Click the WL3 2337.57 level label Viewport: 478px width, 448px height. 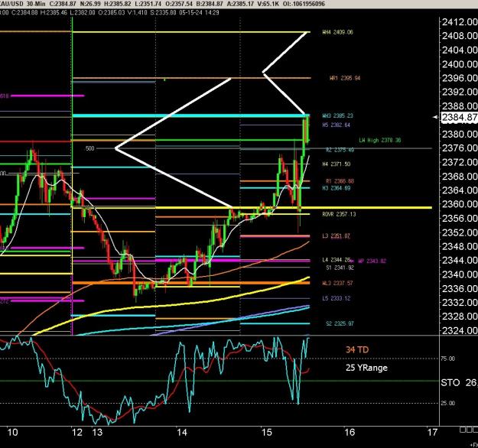pos(337,283)
